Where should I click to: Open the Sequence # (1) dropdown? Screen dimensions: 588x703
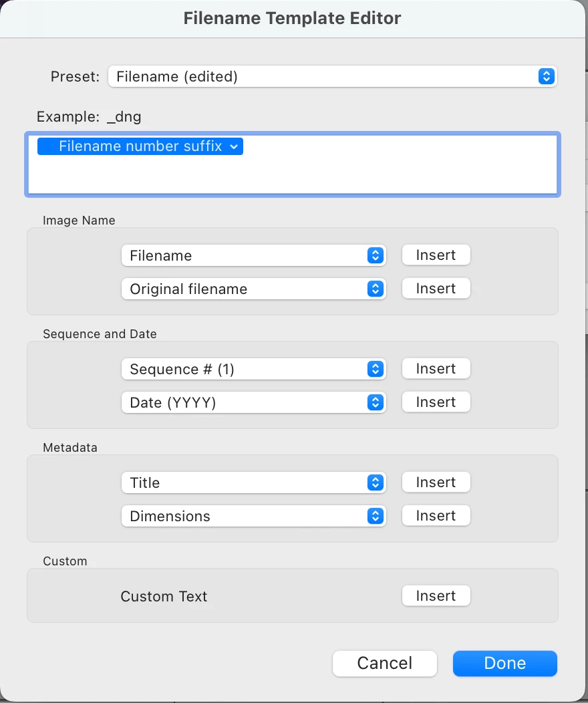pos(253,369)
